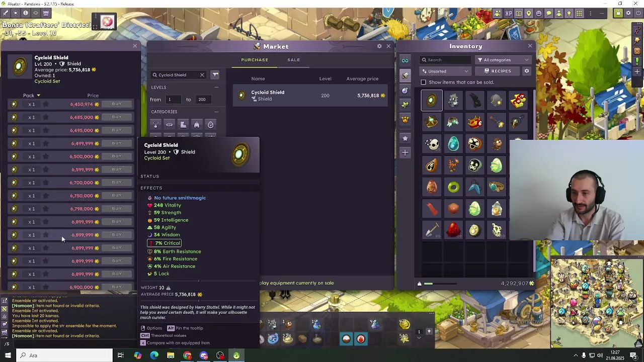This screenshot has height=362, width=644.
Task: Sort market results by Level column
Action: 325,79
